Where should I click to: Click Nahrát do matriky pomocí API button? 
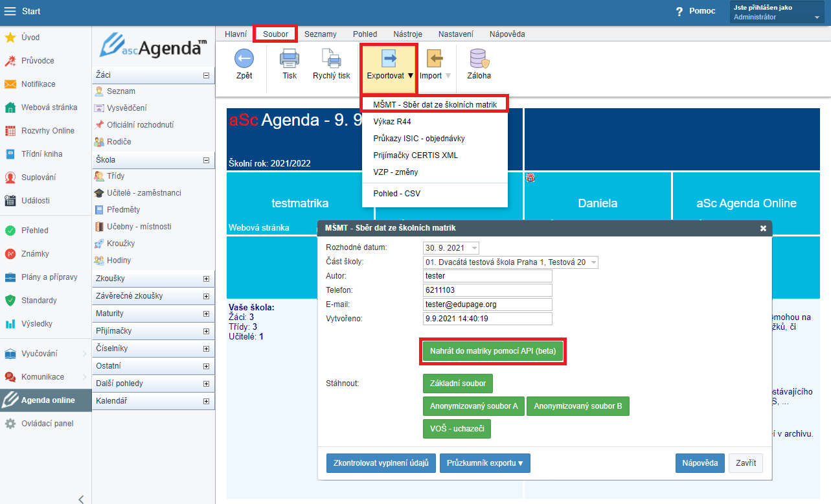[x=493, y=351]
